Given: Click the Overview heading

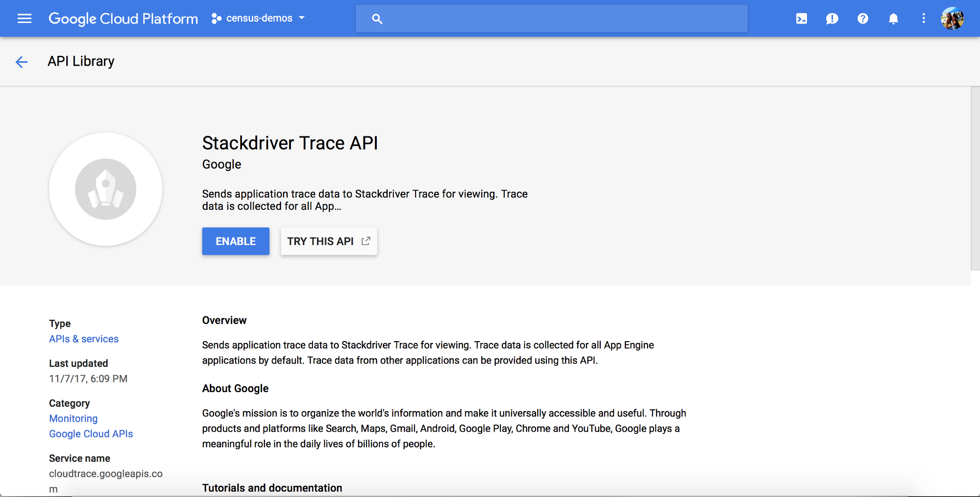Looking at the screenshot, I should (x=224, y=320).
